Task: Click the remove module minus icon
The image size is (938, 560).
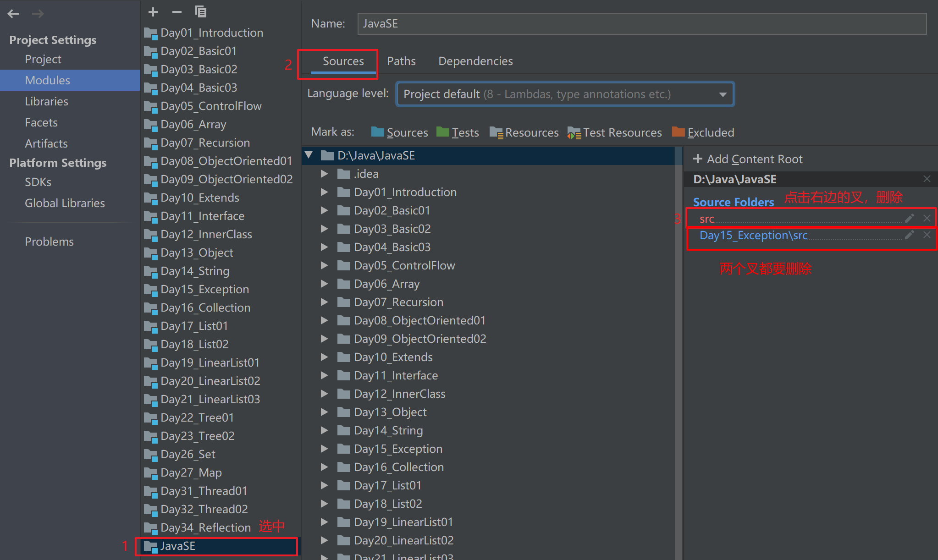Action: [177, 12]
